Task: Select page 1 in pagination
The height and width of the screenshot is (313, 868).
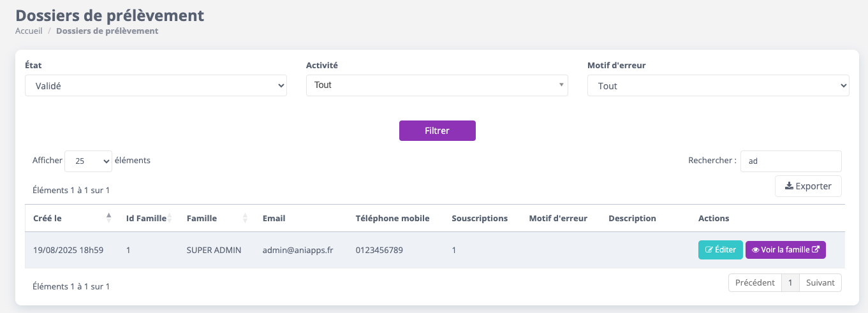Action: point(790,282)
